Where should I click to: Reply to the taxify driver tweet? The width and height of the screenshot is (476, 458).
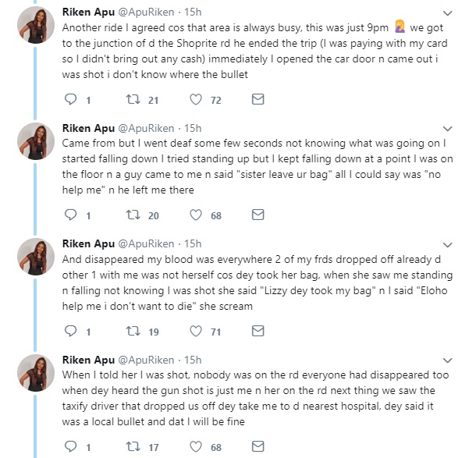click(71, 447)
